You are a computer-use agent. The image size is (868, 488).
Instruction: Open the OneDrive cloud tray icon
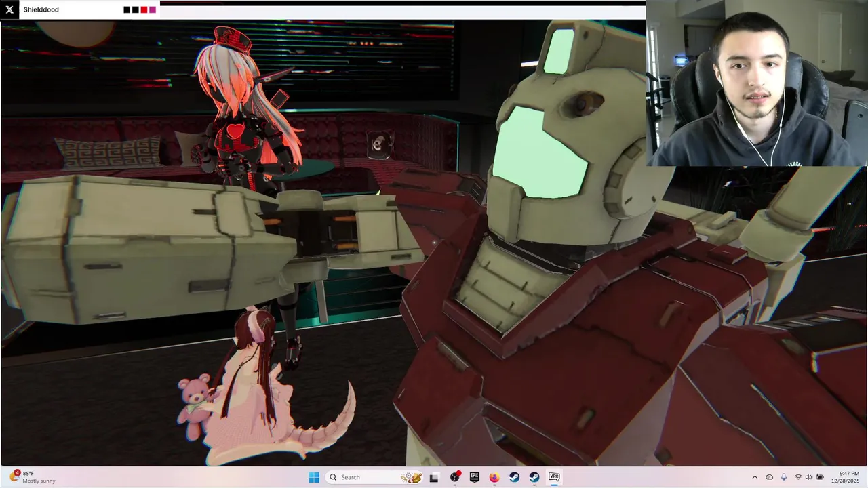(770, 477)
